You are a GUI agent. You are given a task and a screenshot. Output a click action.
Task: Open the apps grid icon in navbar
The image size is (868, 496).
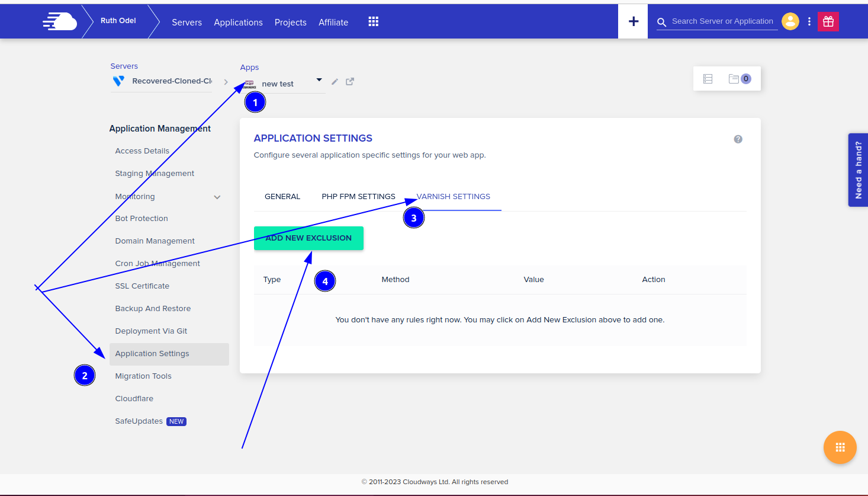tap(373, 22)
